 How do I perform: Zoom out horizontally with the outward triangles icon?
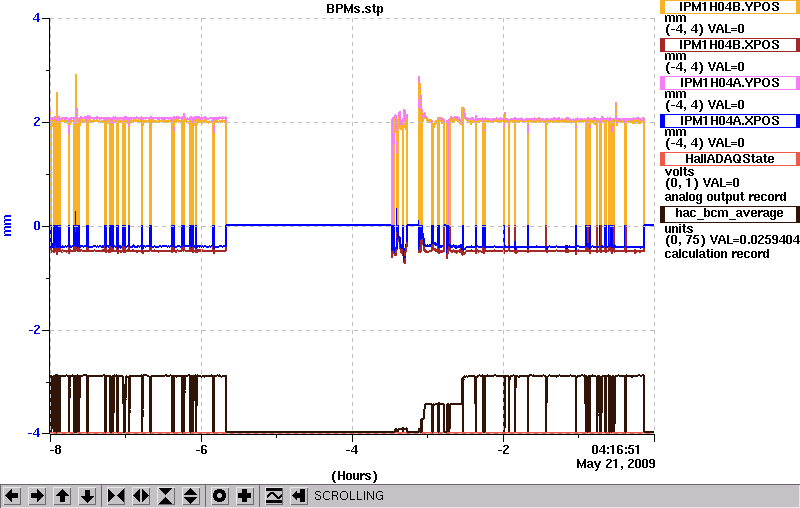[x=141, y=496]
